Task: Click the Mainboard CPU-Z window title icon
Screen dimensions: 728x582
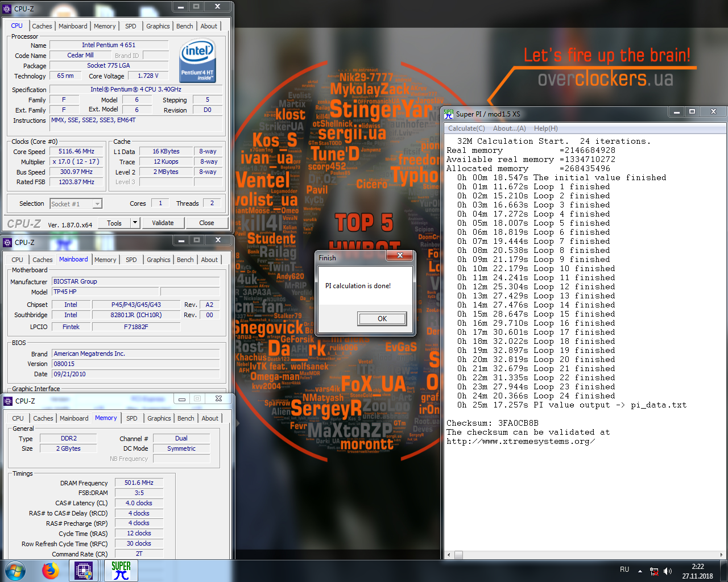Action: [8, 242]
